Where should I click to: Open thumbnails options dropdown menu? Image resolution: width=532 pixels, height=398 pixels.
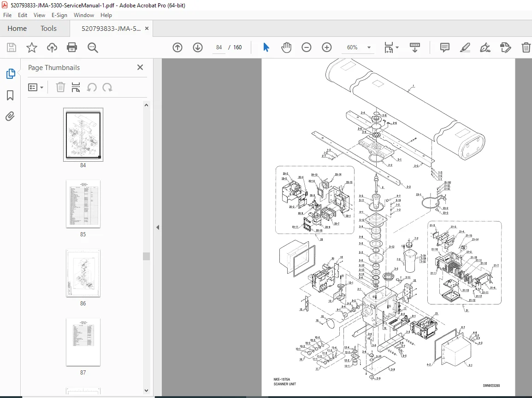coord(35,88)
